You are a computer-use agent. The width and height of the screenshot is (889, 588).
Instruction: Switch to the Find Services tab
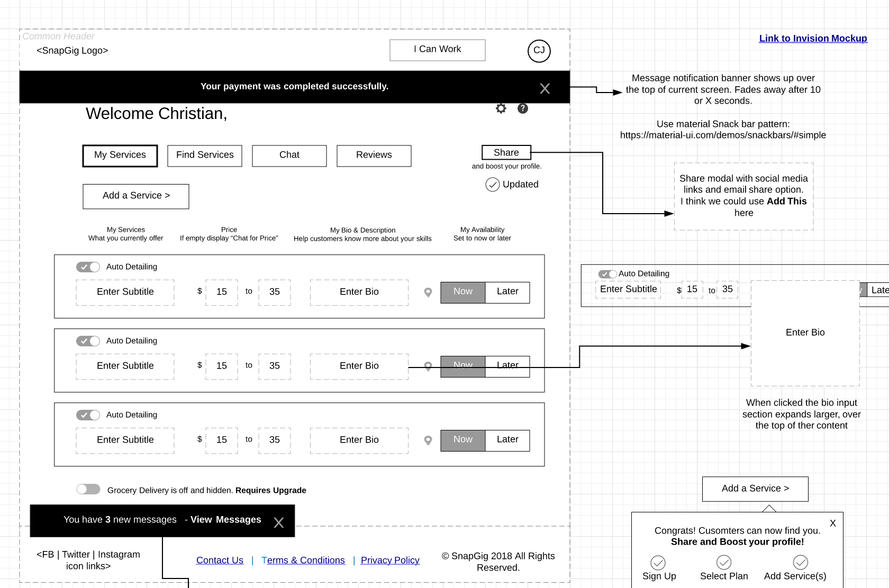click(204, 155)
